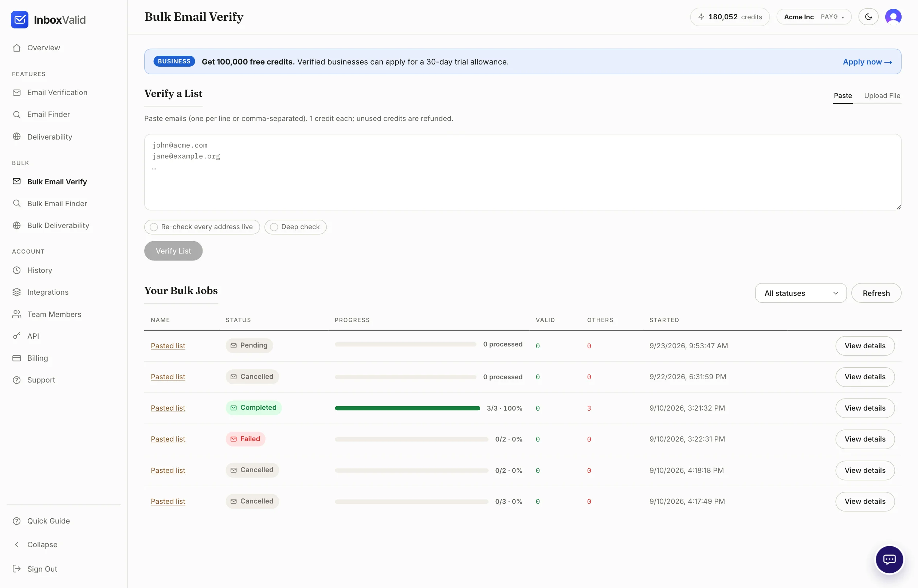Click the Verify List button
Screen dimensions: 918x588
pos(173,251)
